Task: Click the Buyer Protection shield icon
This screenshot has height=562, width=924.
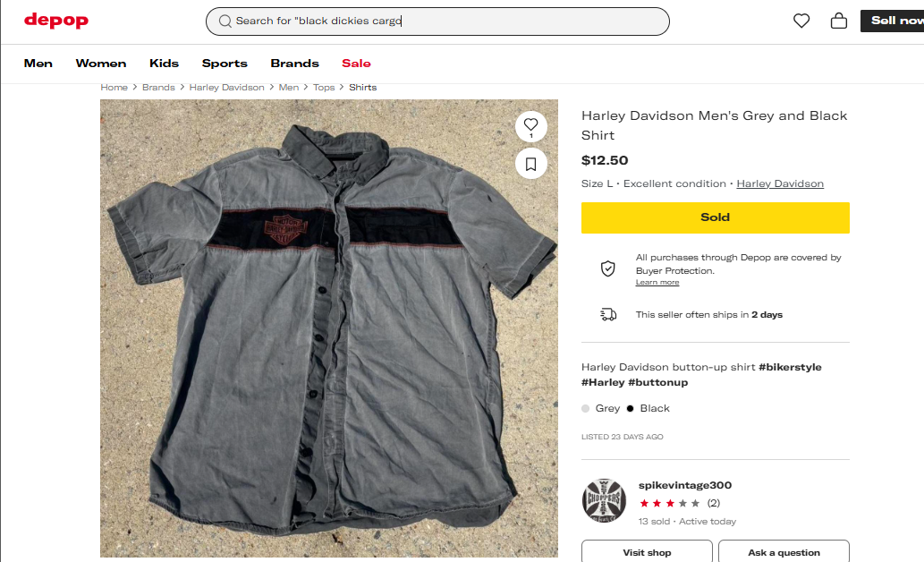Action: [x=608, y=268]
